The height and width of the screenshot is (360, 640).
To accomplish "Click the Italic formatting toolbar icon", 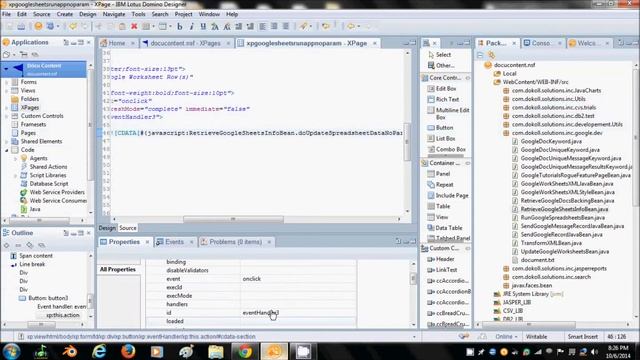I will (191, 27).
